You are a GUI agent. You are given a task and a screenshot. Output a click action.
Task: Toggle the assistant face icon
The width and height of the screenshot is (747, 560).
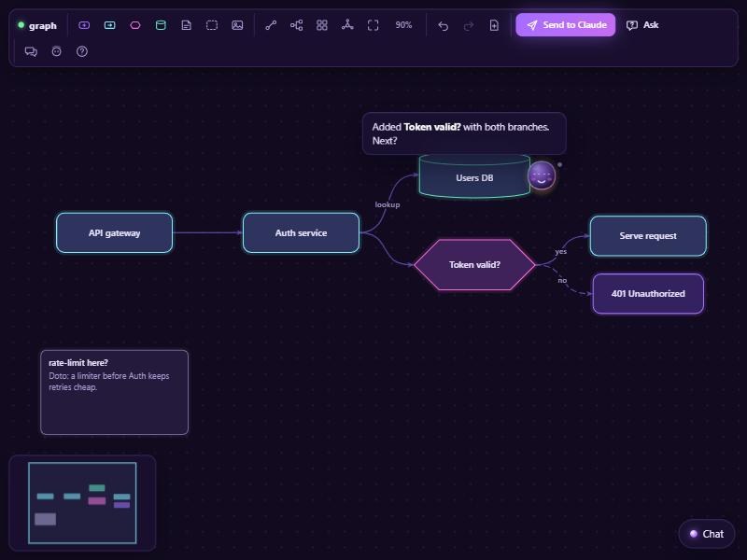tap(56, 51)
